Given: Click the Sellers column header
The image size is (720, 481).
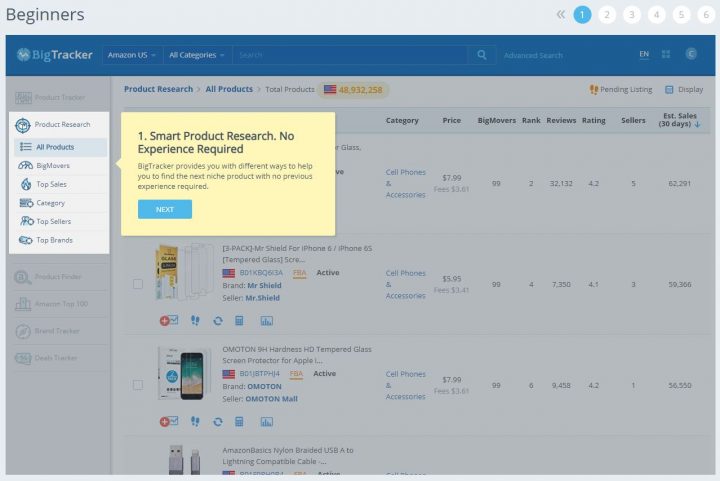Looking at the screenshot, I should click(633, 120).
